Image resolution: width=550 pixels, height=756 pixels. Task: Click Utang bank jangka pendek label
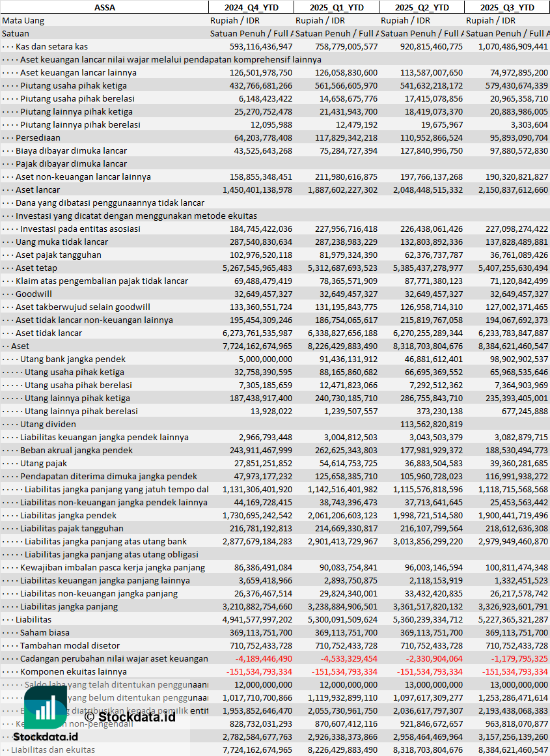pos(73,359)
